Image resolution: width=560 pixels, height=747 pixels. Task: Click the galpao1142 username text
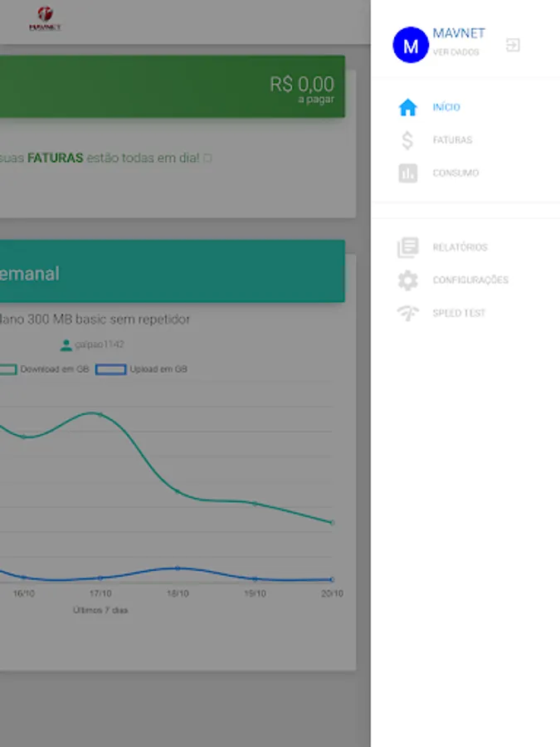coord(99,344)
